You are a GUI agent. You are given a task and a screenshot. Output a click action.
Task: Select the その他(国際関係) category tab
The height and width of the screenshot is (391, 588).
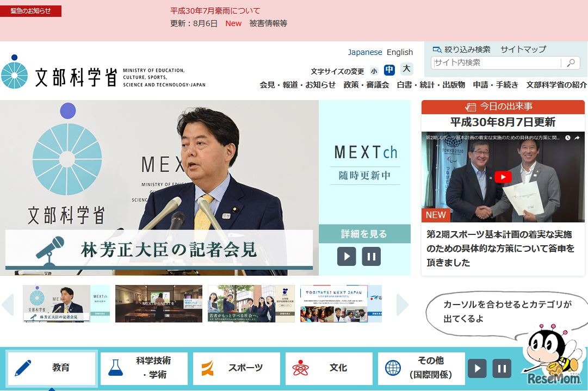coord(422,368)
